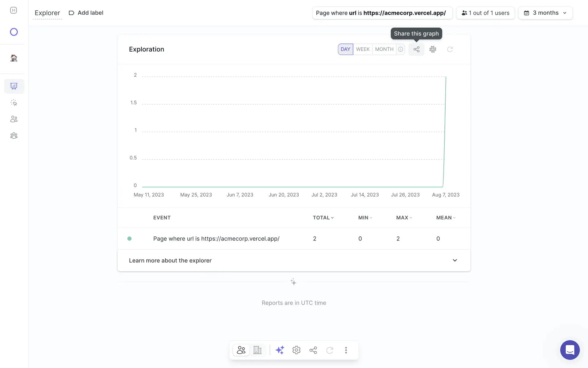
Task: Click the Slack integration icon in graph header
Action: 433,49
